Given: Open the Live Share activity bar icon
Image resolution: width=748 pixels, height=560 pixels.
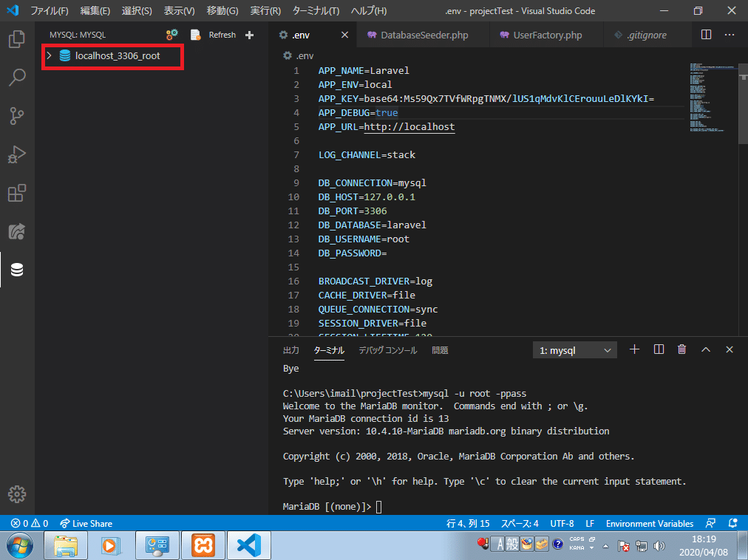Looking at the screenshot, I should tap(17, 232).
